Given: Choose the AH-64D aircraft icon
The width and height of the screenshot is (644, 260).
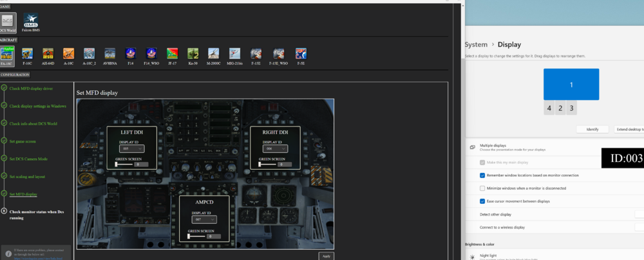Looking at the screenshot, I should click(x=48, y=56).
